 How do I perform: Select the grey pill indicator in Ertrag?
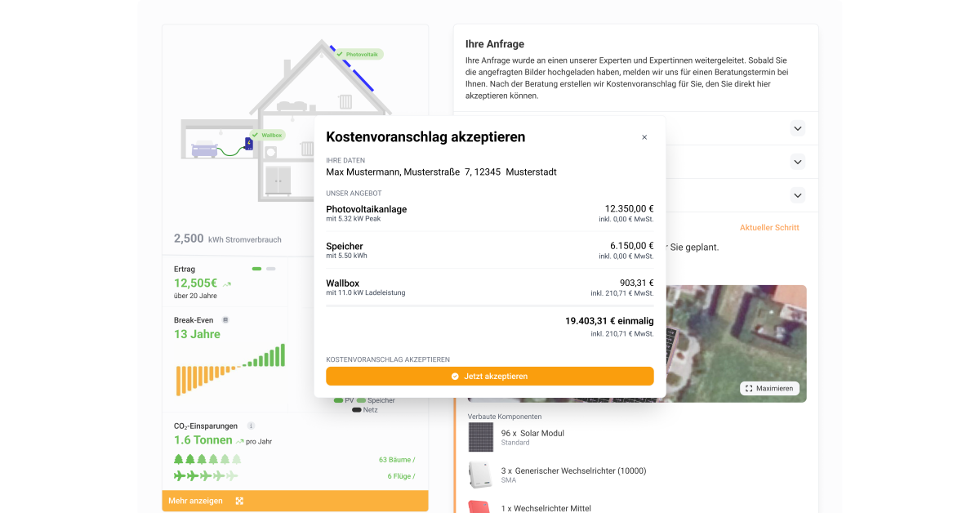pyautogui.click(x=271, y=269)
